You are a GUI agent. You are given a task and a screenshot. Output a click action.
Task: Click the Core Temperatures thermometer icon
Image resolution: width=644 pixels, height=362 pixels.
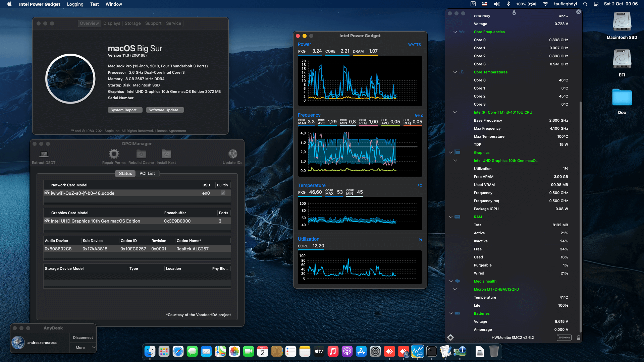462,72
